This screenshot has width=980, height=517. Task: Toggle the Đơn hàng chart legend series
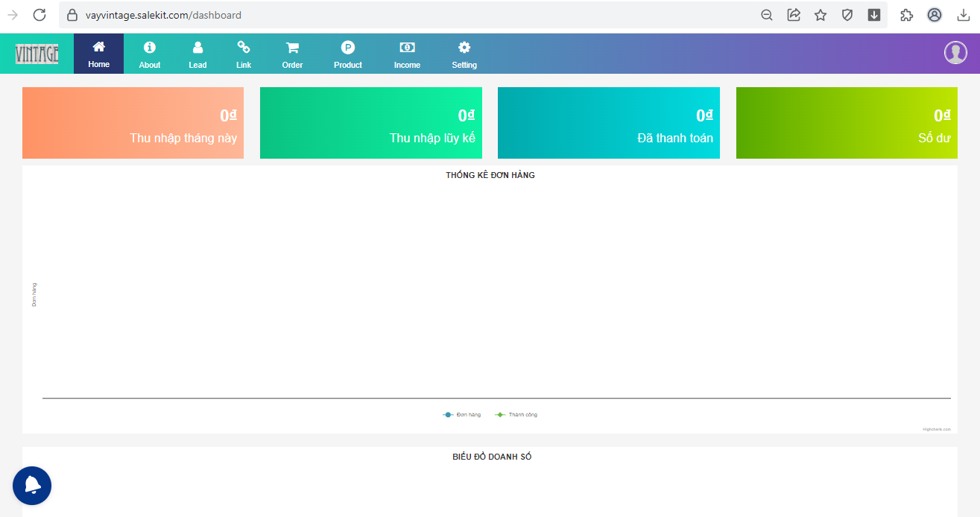tap(463, 414)
